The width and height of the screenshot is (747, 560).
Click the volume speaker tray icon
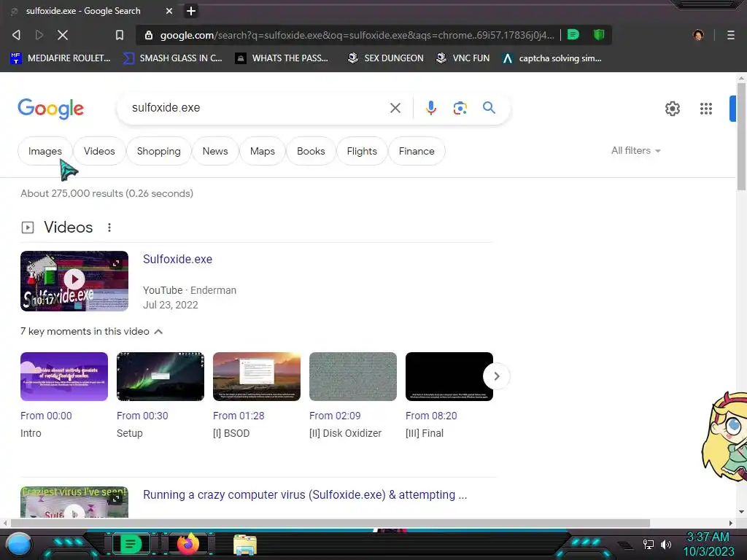pos(665,544)
